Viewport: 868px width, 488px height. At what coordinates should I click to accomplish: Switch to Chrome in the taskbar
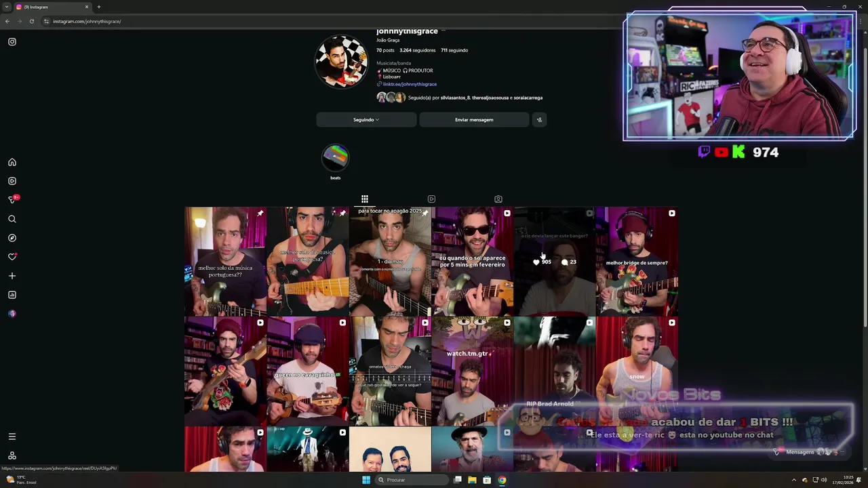click(502, 480)
